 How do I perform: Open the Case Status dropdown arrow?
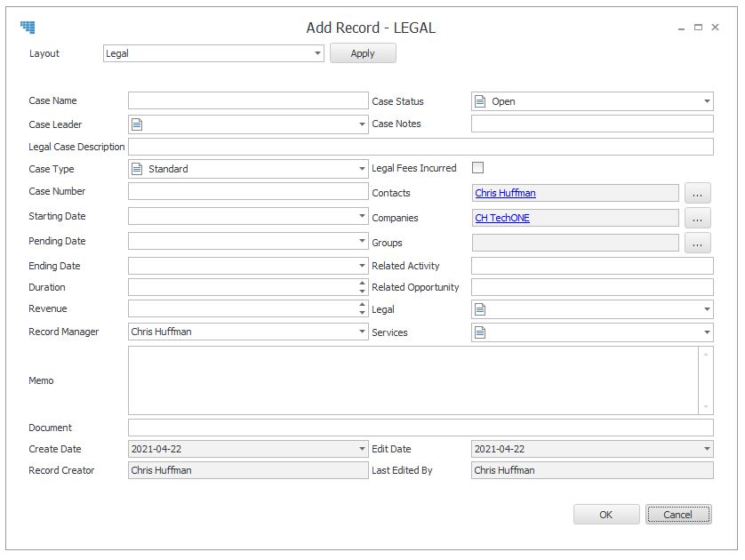(x=707, y=101)
